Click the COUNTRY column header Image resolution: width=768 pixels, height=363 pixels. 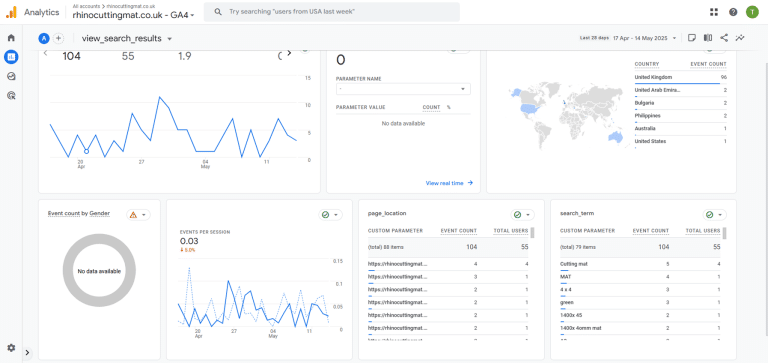tap(647, 64)
